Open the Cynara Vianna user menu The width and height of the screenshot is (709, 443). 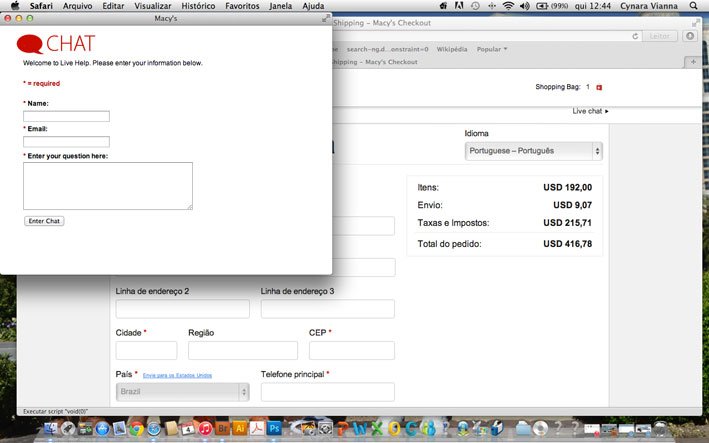tap(649, 6)
